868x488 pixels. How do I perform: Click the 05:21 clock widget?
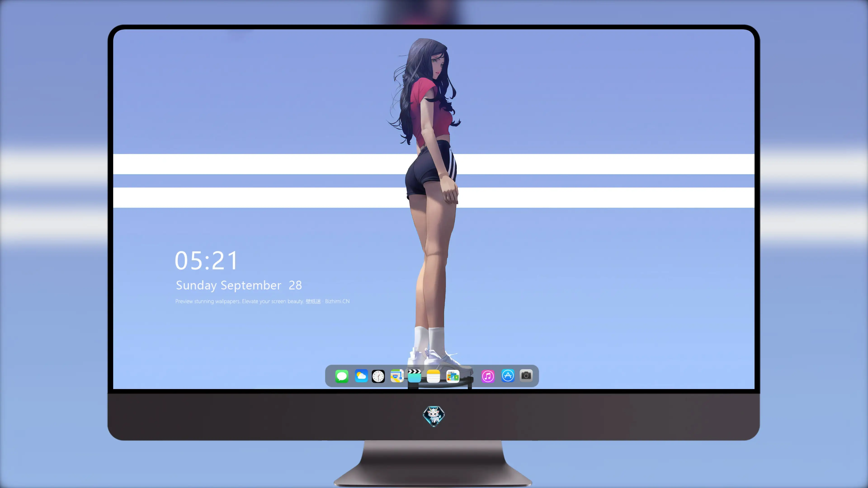(206, 261)
